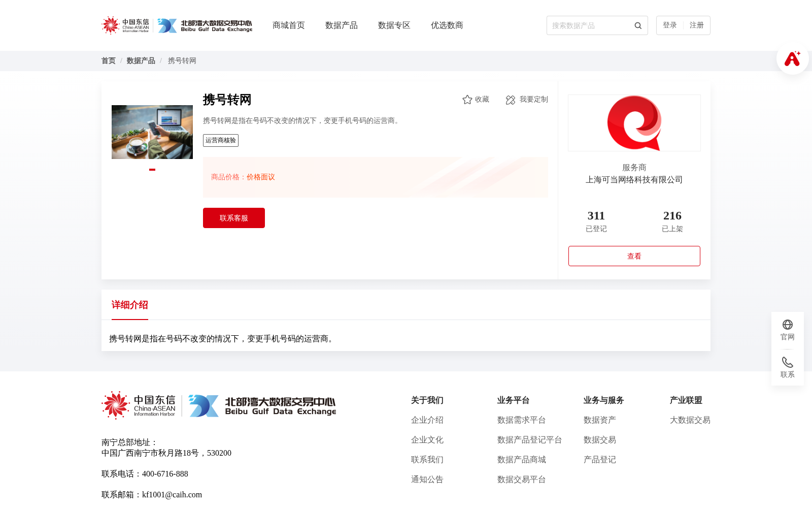Click the address 中国广西南宁市秋月路18号
Viewport: 812px width, 508px height.
pos(150,453)
